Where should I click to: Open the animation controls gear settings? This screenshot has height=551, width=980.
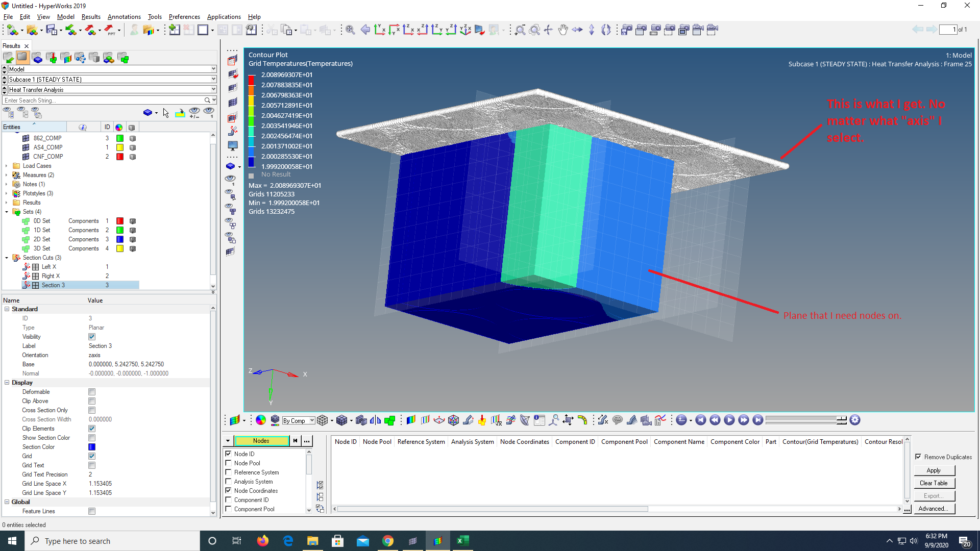[855, 420]
